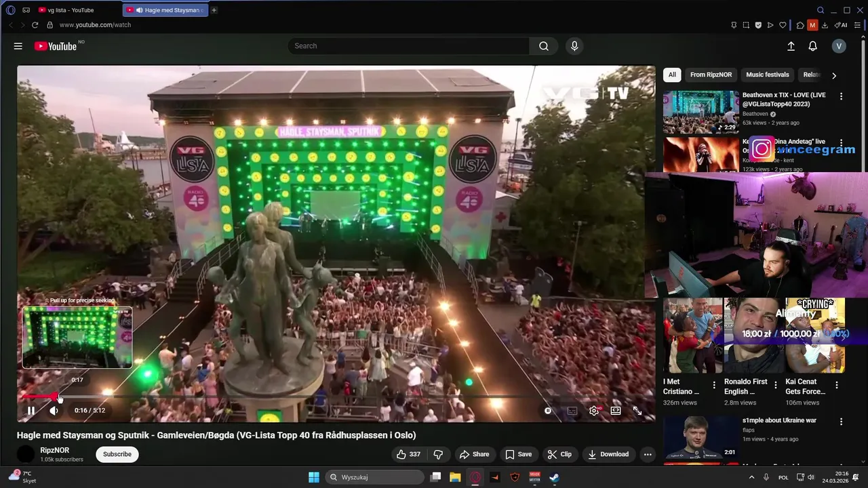Show more filter chips with right chevron
This screenshot has height=488, width=868.
click(834, 75)
